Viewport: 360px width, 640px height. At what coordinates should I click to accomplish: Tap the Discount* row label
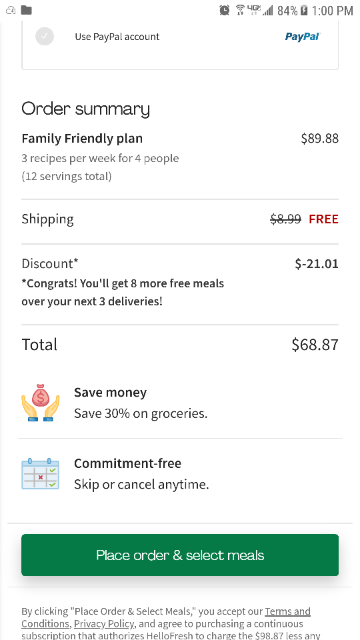coord(50,263)
